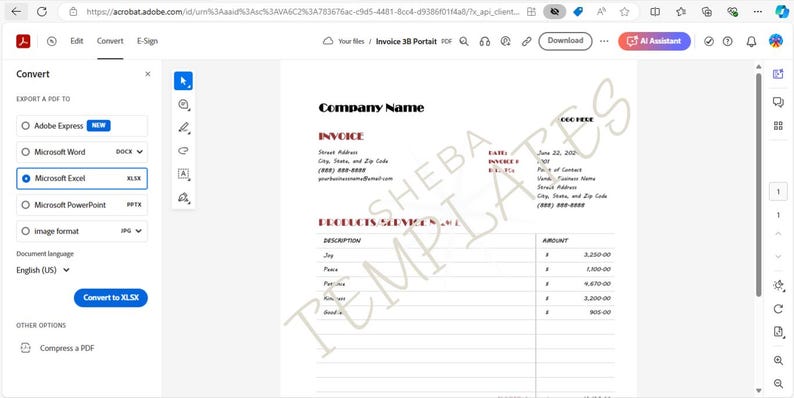The width and height of the screenshot is (794, 398).
Task: Expand the JPG format dropdown
Action: 139,231
